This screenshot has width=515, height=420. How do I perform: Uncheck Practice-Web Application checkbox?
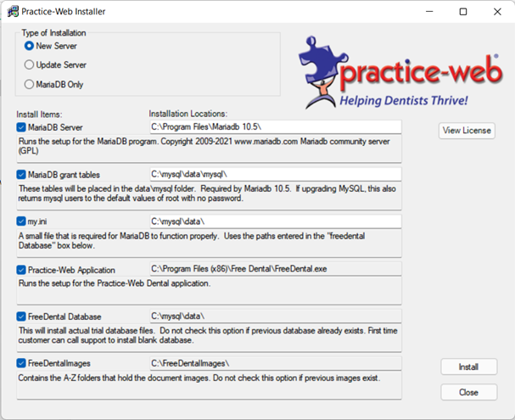(x=21, y=270)
